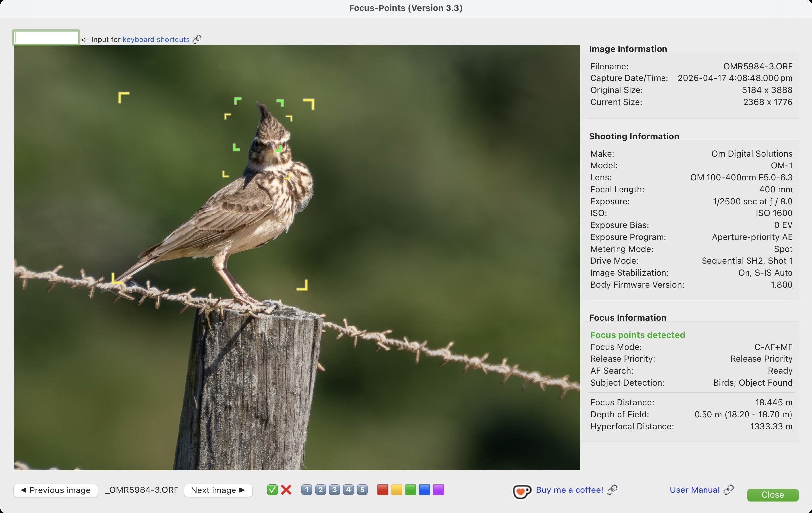The image size is (812, 513).
Task: Apply the blue color label
Action: pos(424,490)
